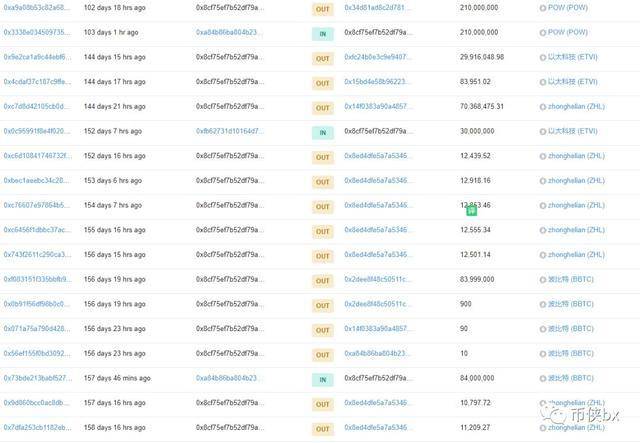Click the green IN badge in the 84,000,000 row
The image size is (640, 443).
pos(322,379)
